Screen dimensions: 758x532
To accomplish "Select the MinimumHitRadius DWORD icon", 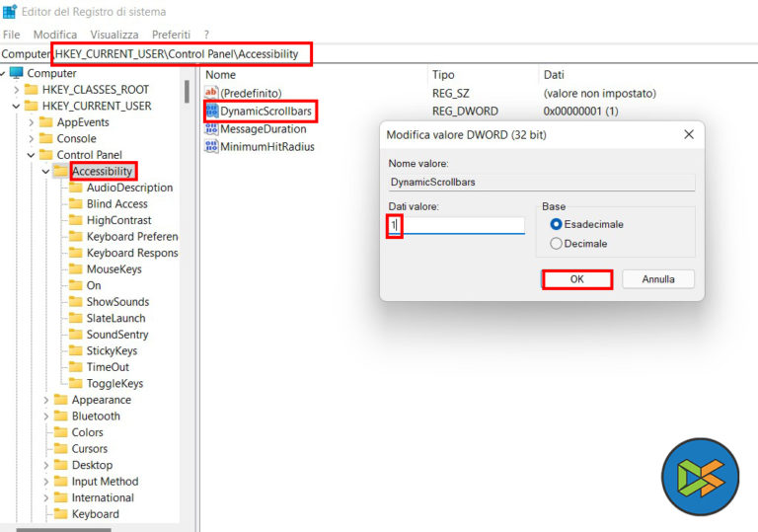I will point(211,146).
